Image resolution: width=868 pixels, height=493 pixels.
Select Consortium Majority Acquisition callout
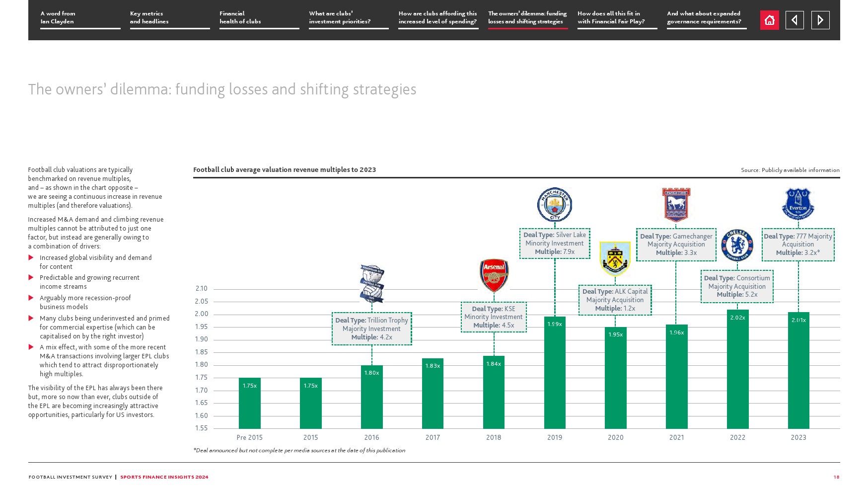point(737,286)
